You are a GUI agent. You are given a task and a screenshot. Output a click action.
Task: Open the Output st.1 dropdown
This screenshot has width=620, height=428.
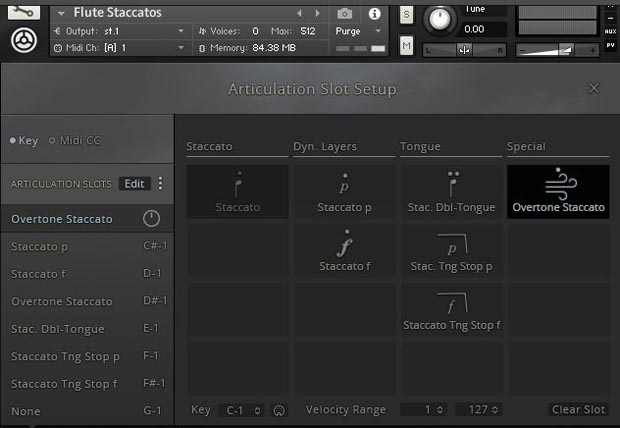click(118, 31)
